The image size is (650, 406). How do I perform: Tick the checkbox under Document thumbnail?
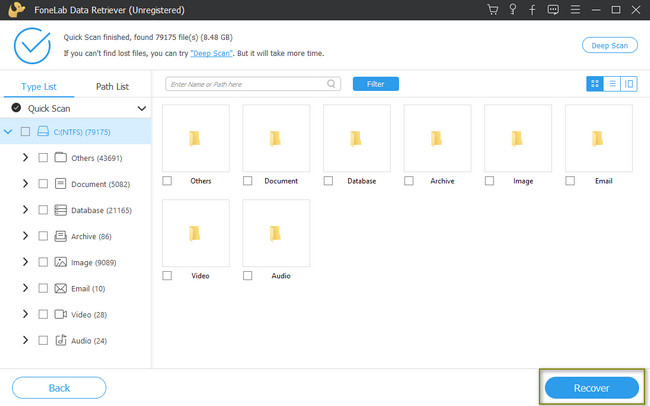[247, 181]
